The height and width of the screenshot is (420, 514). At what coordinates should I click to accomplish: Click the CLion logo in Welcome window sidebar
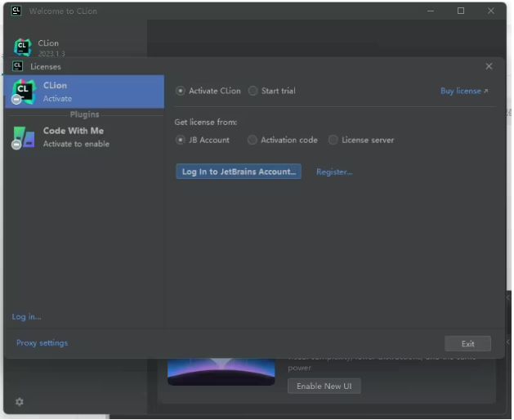tap(23, 47)
